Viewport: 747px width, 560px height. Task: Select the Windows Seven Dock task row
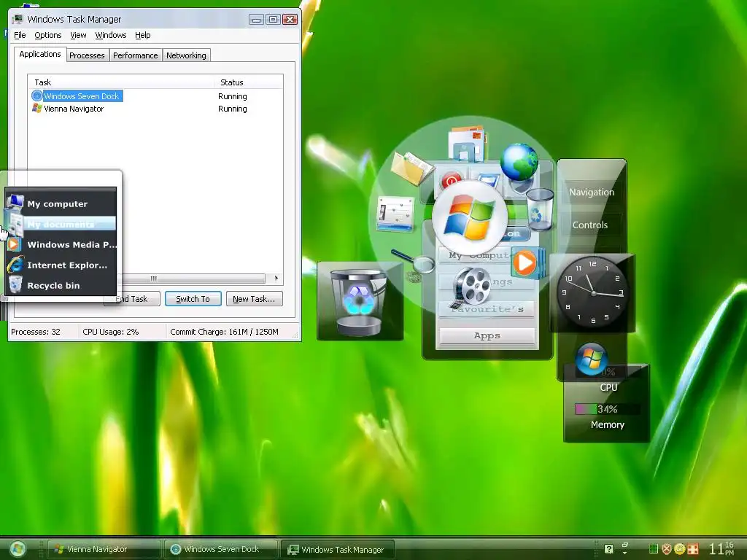coord(155,96)
